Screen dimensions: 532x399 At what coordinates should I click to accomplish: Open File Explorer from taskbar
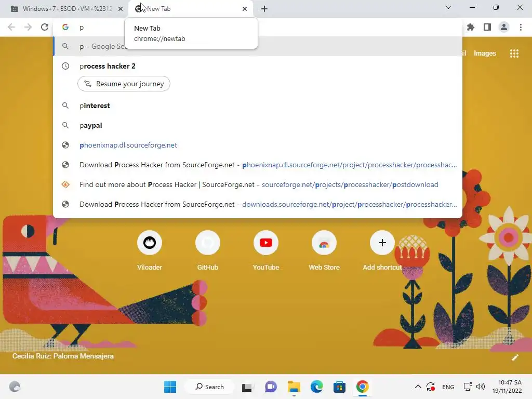coord(294,387)
